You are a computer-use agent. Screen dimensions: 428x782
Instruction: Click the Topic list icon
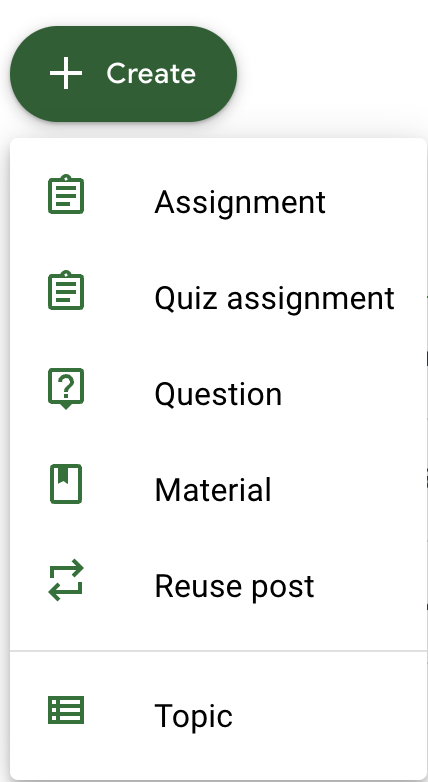pyautogui.click(x=66, y=710)
